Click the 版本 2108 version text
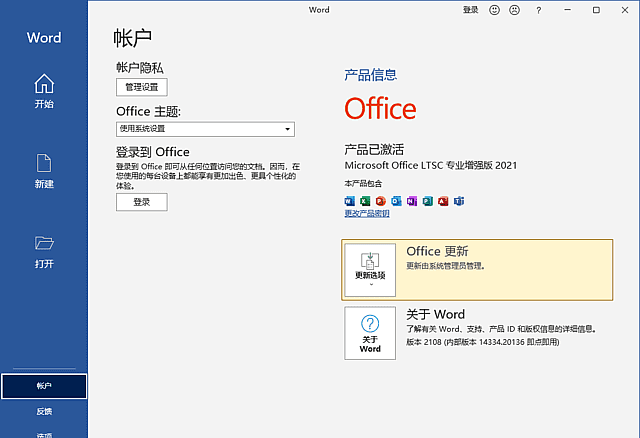Screen dimensions: 640x438 [x=482, y=342]
